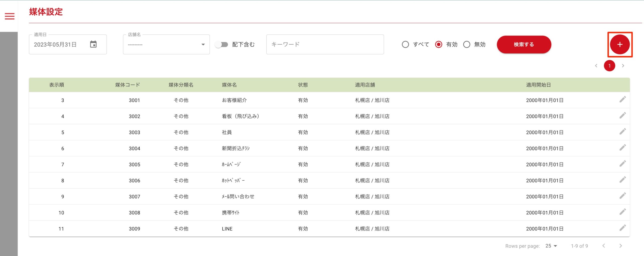Click pencil icon for 社員 row
The image size is (644, 256).
pyautogui.click(x=622, y=132)
